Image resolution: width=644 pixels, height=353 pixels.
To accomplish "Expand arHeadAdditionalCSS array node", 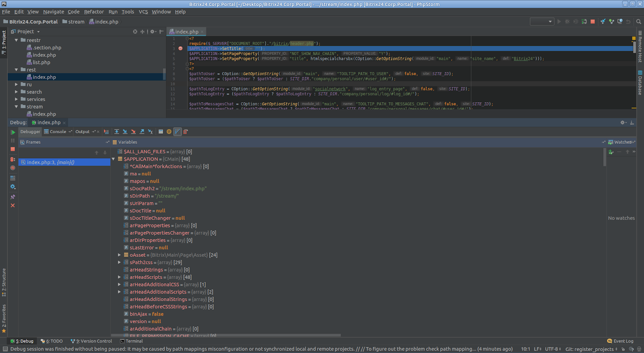I will click(119, 285).
